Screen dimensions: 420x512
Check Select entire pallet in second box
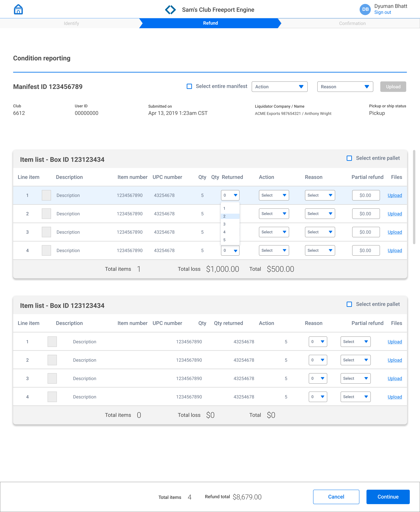pos(349,304)
